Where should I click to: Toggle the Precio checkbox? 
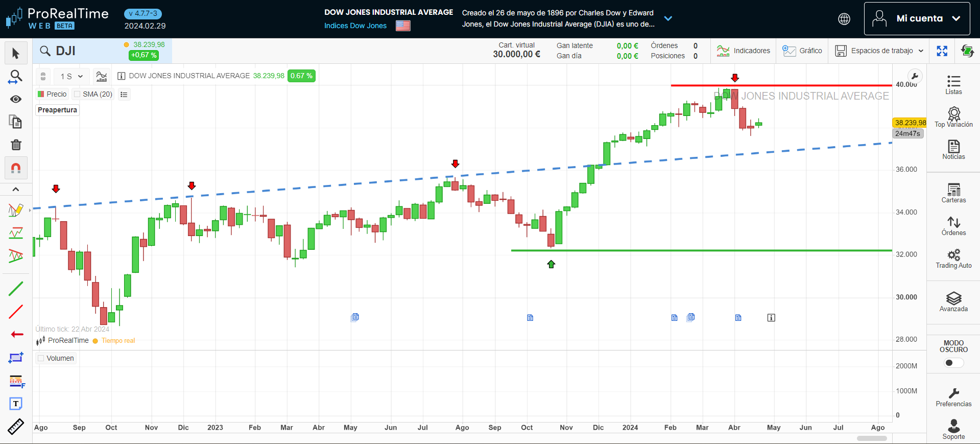[x=41, y=94]
